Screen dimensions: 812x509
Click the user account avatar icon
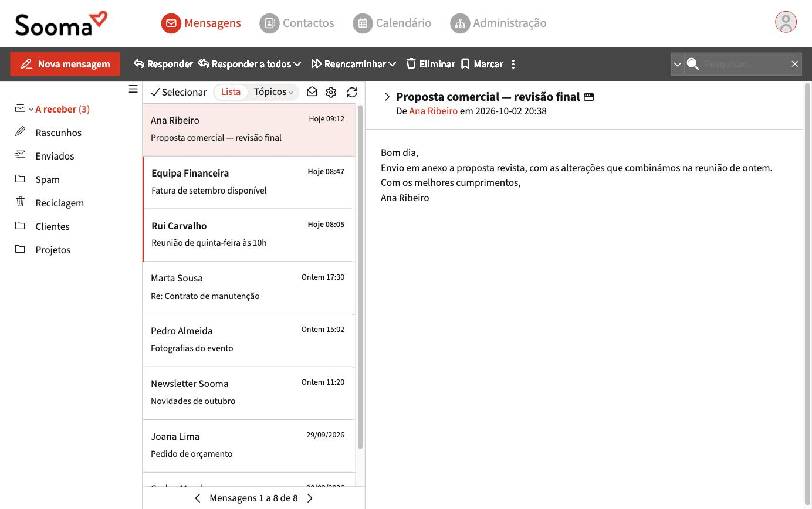[786, 22]
